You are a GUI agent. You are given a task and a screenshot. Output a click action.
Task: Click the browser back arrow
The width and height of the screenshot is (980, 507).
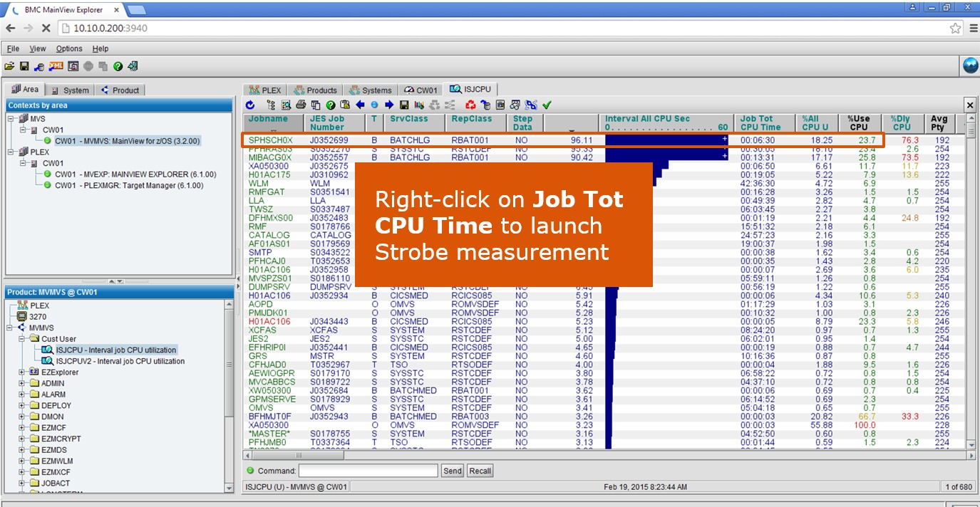11,28
